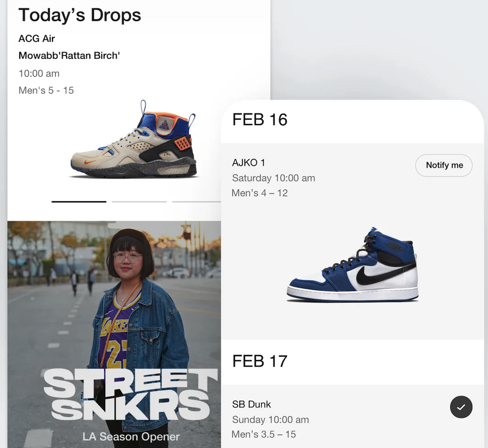Click the STREET SNKRS logo text

(x=131, y=394)
